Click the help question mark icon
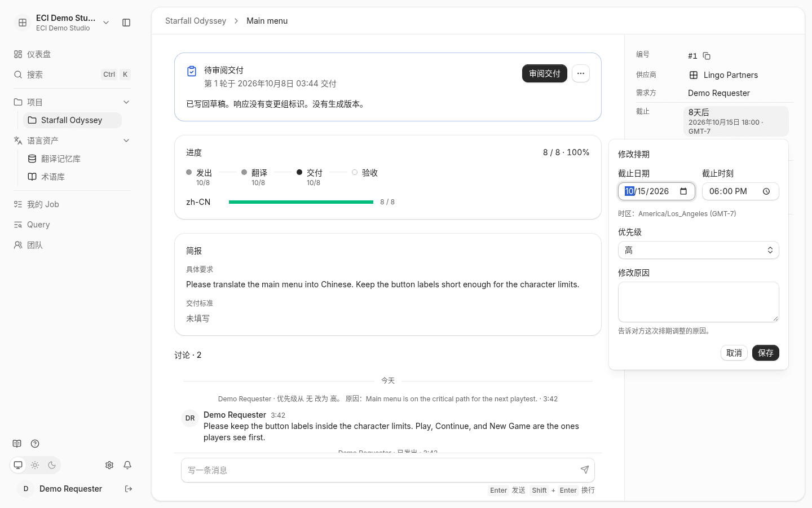Image resolution: width=812 pixels, height=508 pixels. pos(35,444)
